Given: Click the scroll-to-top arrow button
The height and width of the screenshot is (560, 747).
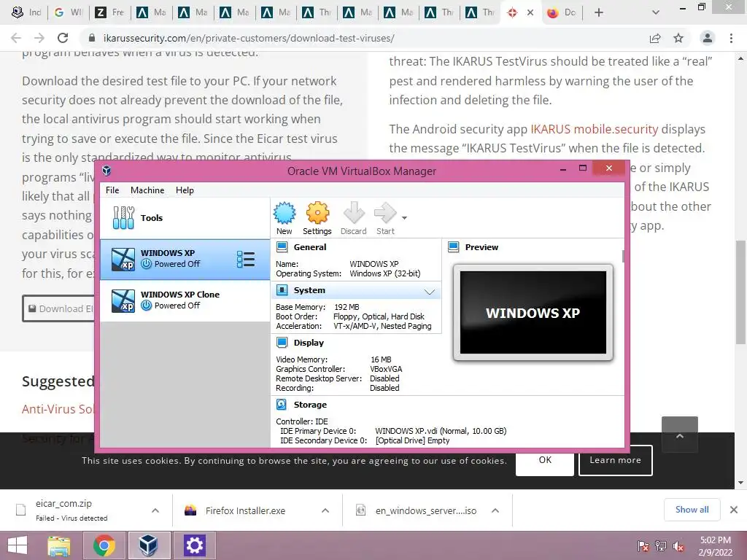Looking at the screenshot, I should click(680, 435).
